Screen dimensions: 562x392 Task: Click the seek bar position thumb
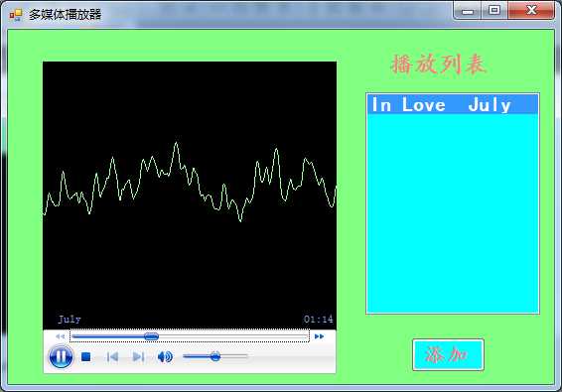tap(151, 336)
